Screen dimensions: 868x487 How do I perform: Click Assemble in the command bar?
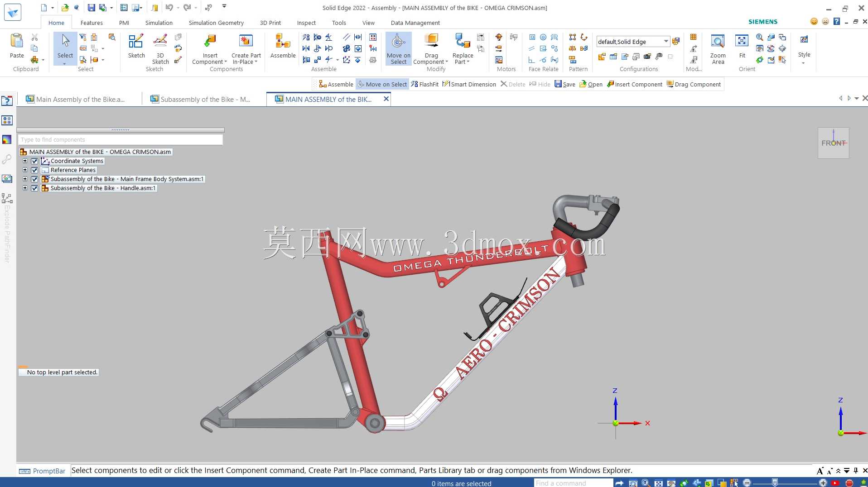coord(336,84)
